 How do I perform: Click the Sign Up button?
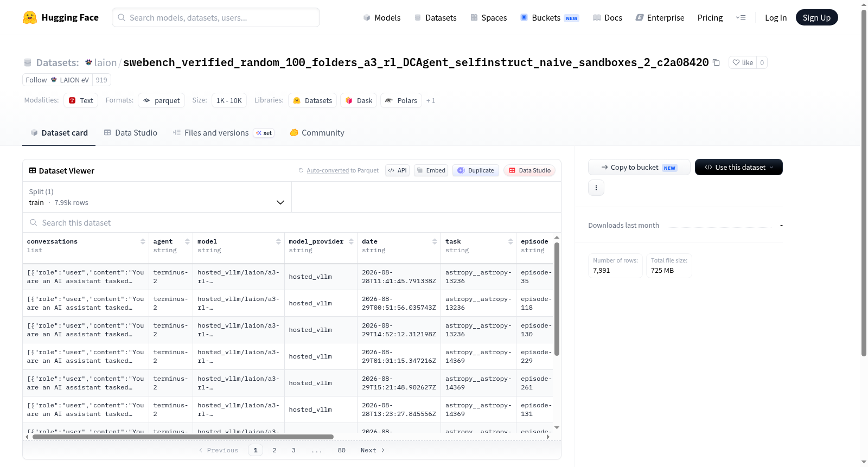816,17
